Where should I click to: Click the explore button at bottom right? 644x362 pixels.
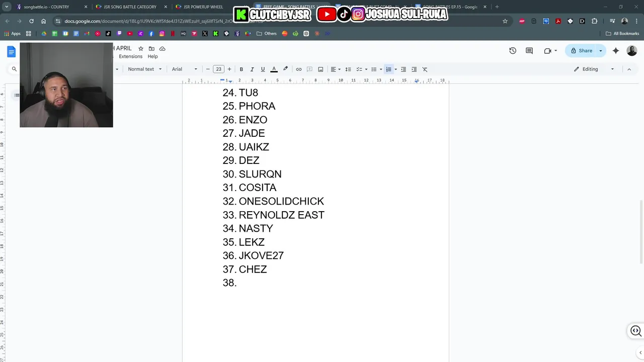[x=635, y=331]
